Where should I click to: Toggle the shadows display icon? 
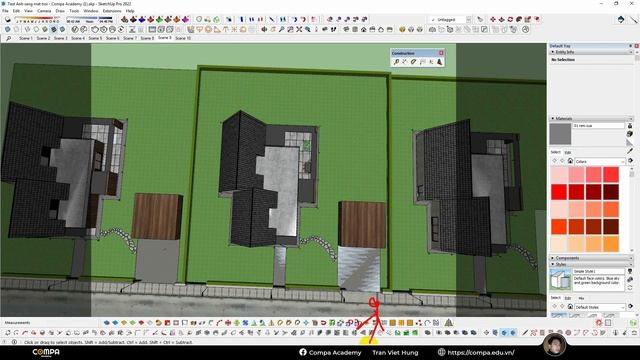pos(8,20)
